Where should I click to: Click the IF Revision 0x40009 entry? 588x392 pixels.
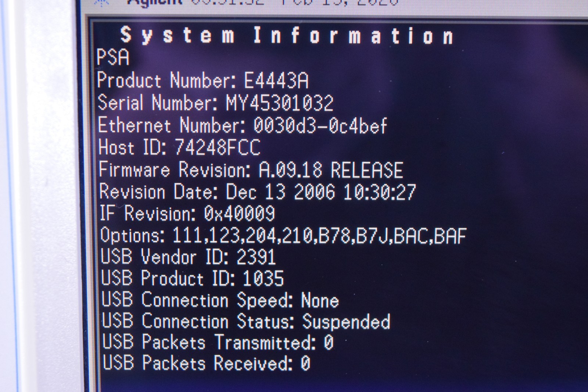(187, 213)
